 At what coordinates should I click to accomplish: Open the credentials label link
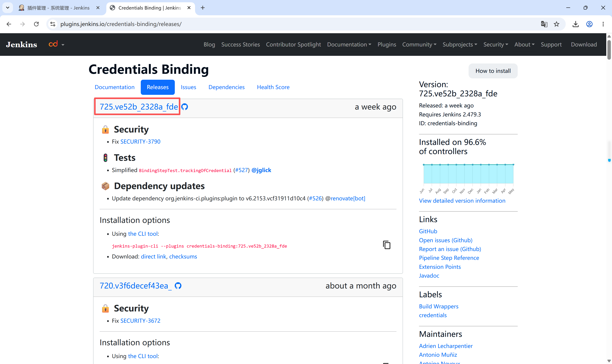click(433, 315)
